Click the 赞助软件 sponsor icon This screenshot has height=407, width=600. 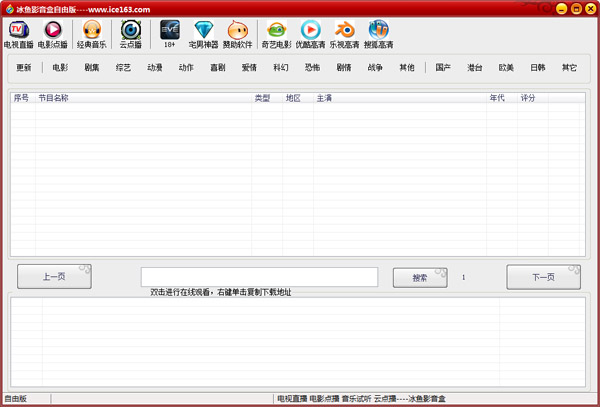[x=238, y=34]
